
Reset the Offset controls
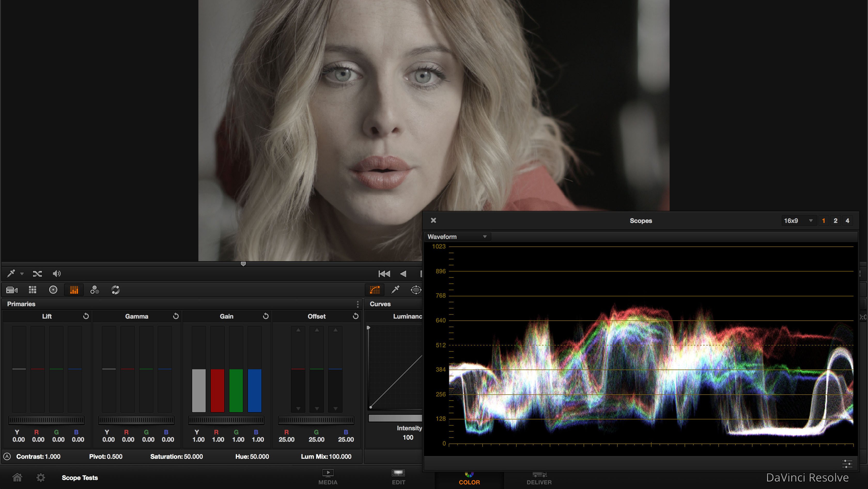355,316
